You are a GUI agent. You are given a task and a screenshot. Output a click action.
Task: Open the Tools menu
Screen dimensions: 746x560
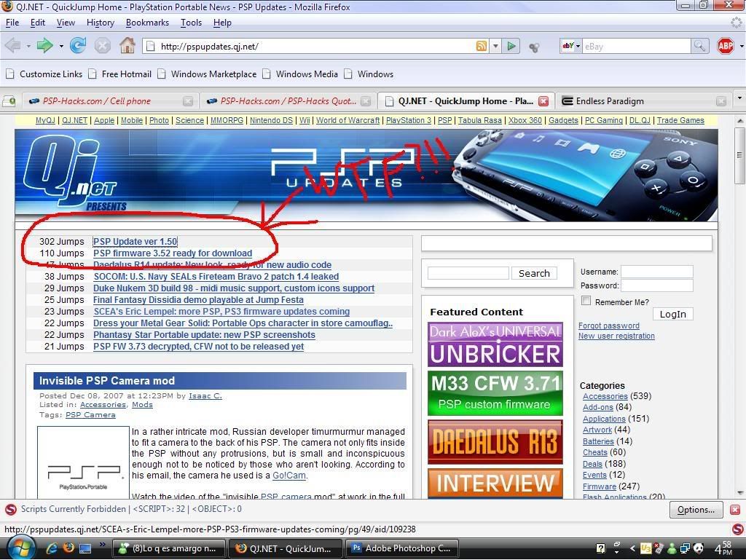click(x=192, y=23)
